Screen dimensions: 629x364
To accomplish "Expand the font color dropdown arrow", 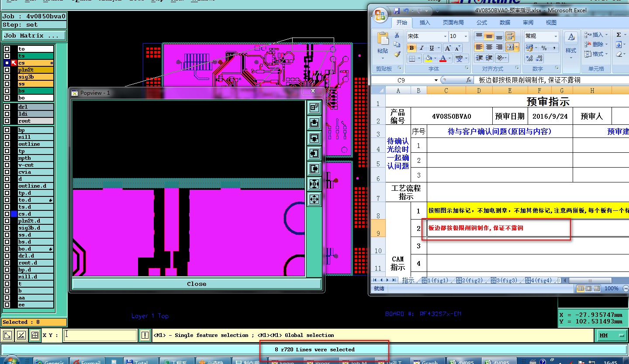I will (x=450, y=58).
